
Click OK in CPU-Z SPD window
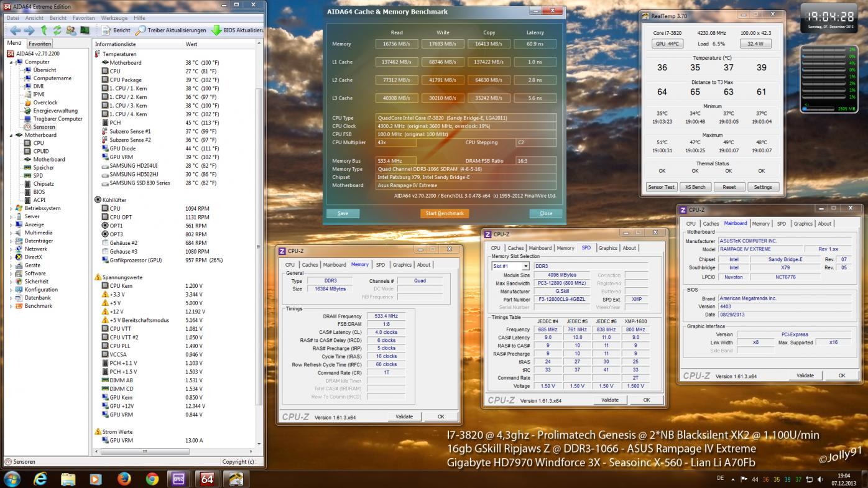pyautogui.click(x=646, y=400)
